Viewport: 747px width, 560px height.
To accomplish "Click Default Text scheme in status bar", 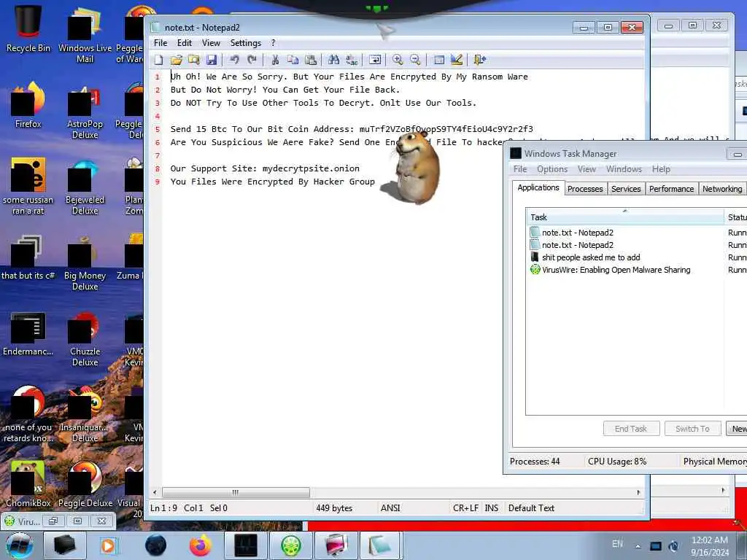I will 531,508.
